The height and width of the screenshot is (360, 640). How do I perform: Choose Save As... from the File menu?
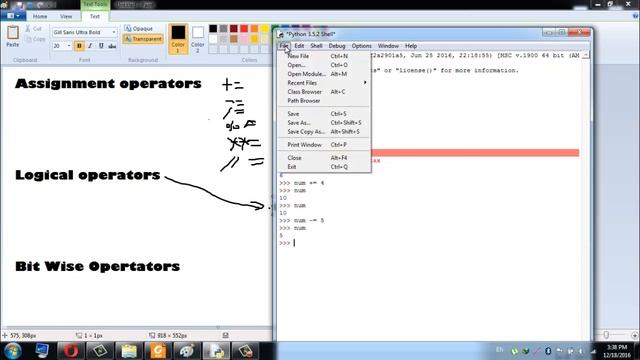[324, 123]
